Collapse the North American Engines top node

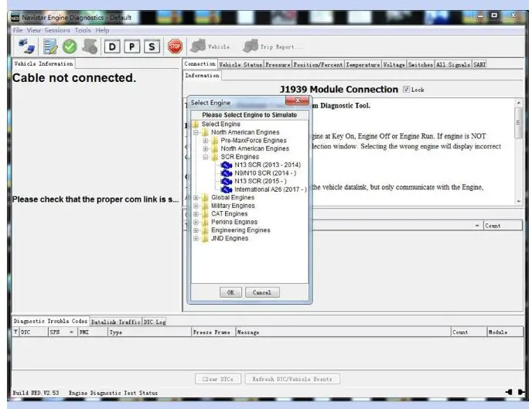click(x=196, y=132)
